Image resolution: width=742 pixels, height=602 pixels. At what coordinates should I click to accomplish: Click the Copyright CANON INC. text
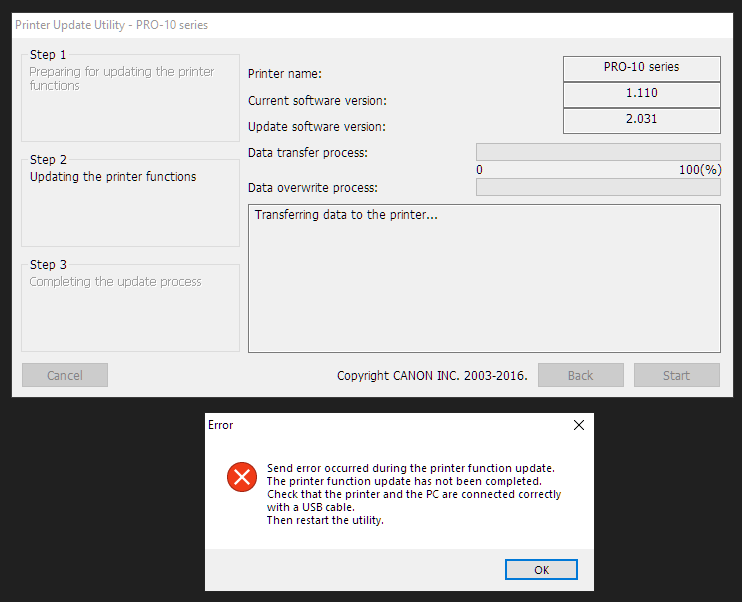coord(432,376)
